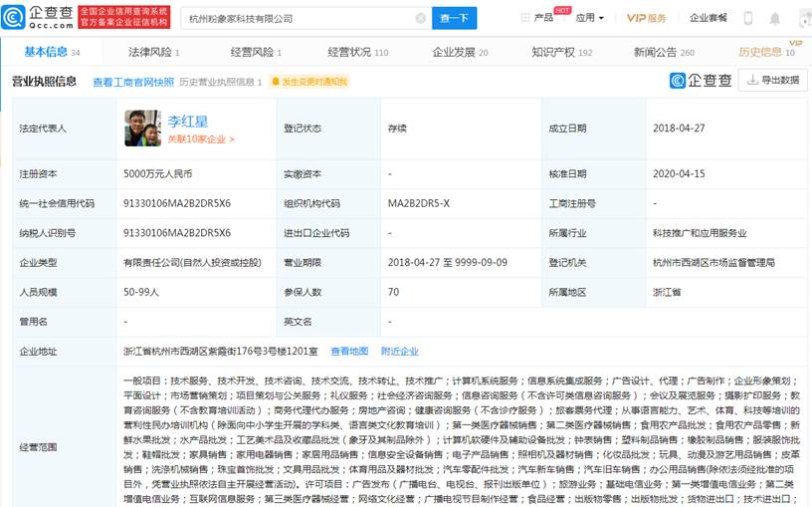The image size is (812, 507).
Task: Open the products grid icon menu
Action: click(x=525, y=18)
